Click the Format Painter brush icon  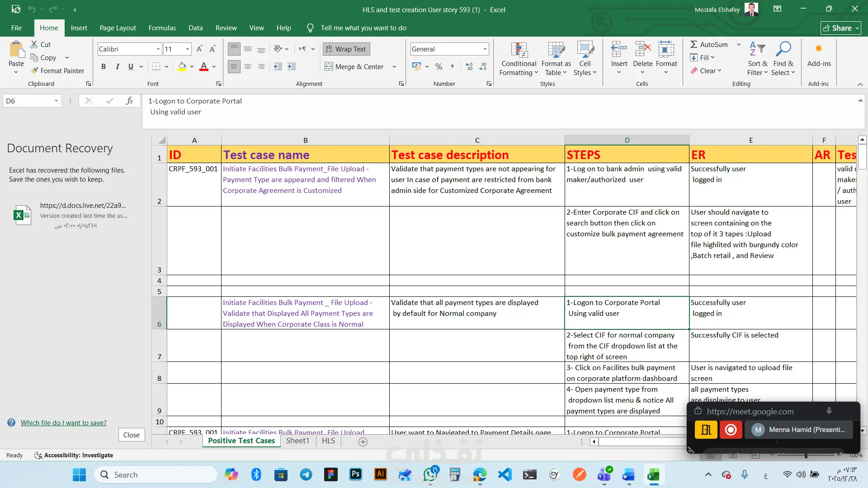tap(34, 70)
